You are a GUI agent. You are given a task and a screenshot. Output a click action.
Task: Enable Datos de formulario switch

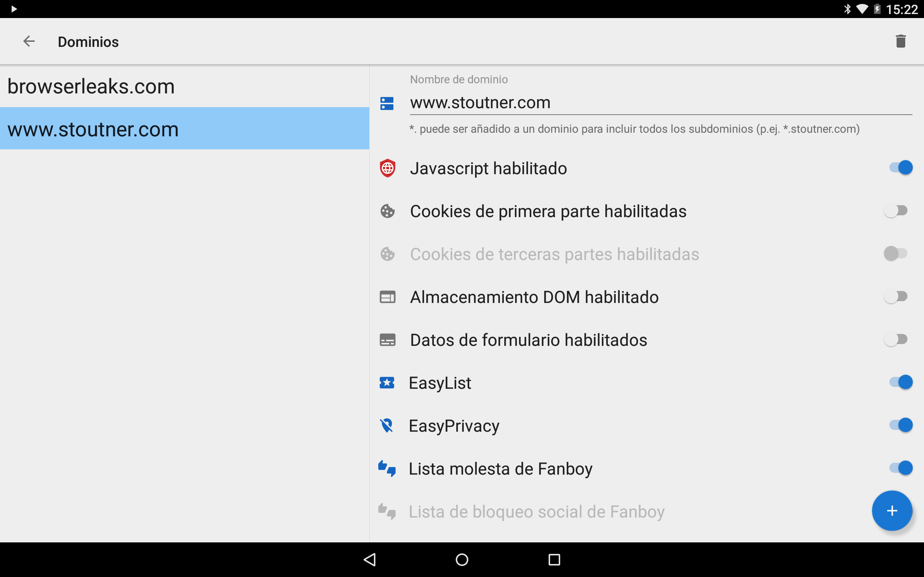point(895,339)
